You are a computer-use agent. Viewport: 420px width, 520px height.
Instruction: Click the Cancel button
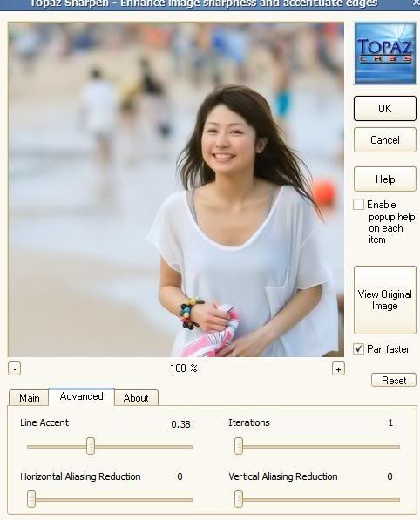385,140
